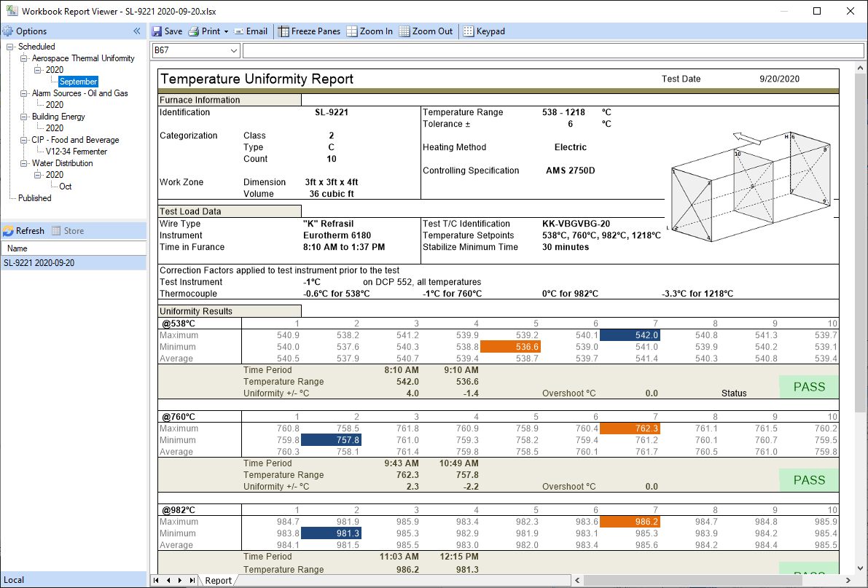Image resolution: width=868 pixels, height=588 pixels.
Task: Jump to the first sheet with the navigation arrow
Action: coord(156,580)
